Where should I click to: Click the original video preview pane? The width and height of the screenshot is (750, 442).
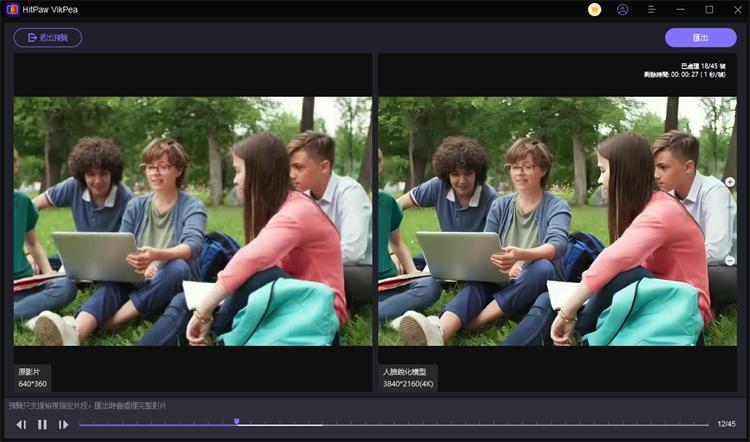tap(193, 221)
